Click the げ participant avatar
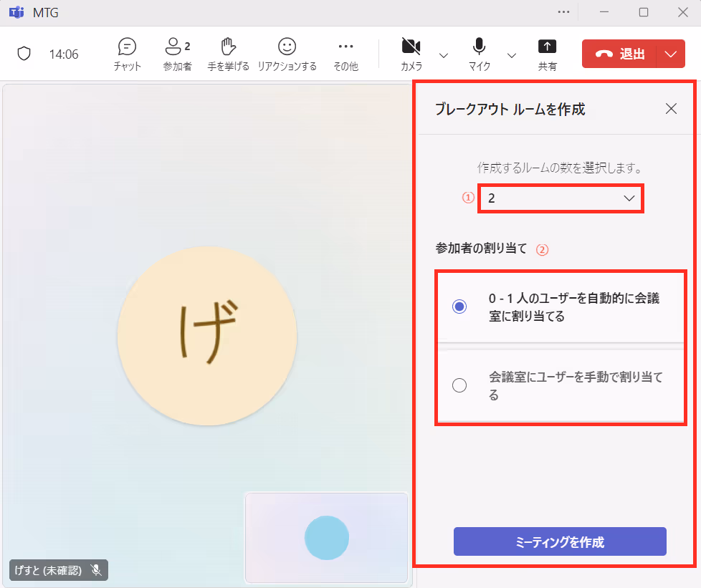The width and height of the screenshot is (701, 588). [x=207, y=336]
